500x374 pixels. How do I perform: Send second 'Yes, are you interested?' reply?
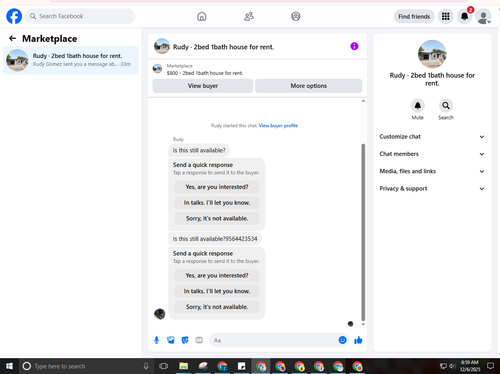217,275
